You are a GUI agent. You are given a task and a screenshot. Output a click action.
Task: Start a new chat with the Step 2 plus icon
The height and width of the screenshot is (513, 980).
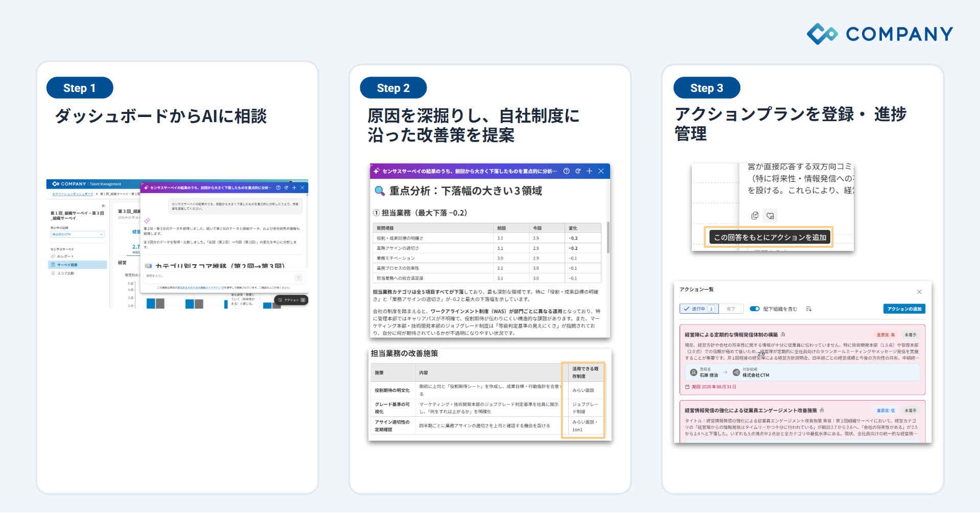click(x=589, y=171)
